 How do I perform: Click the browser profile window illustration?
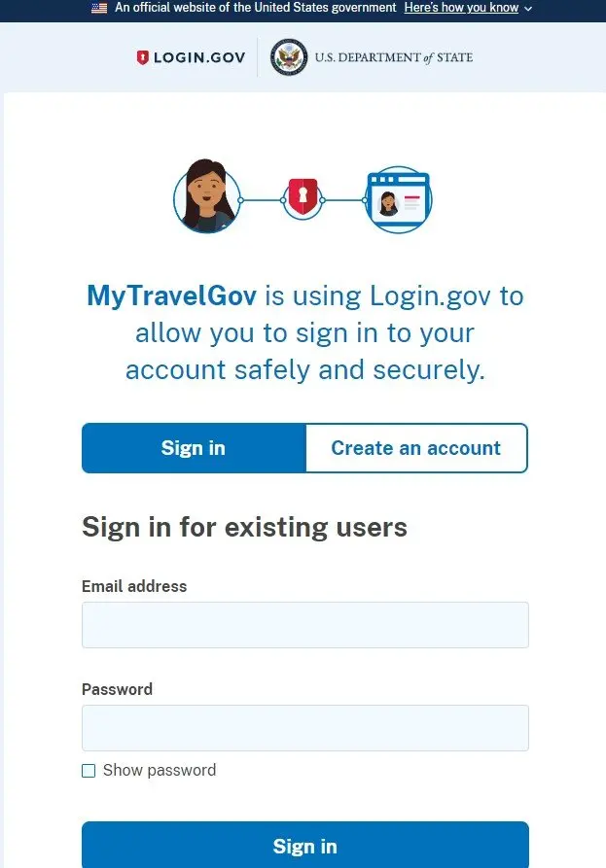398,200
